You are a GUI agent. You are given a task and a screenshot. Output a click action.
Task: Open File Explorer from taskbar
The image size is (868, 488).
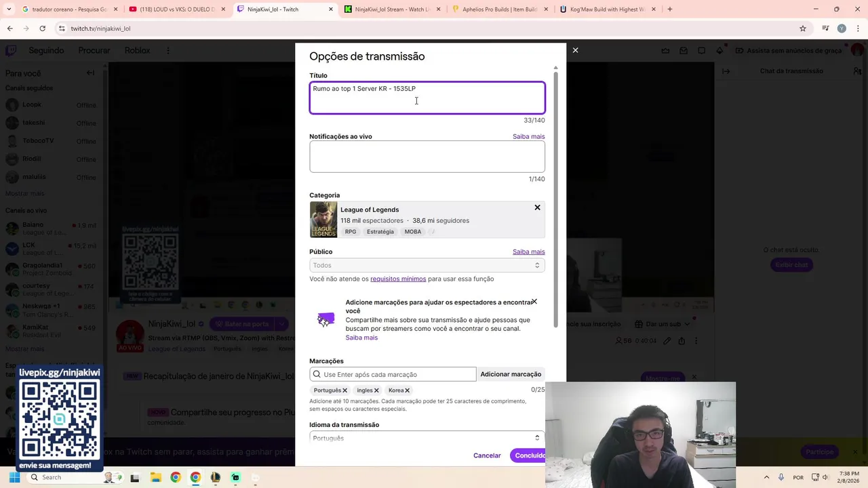155,477
